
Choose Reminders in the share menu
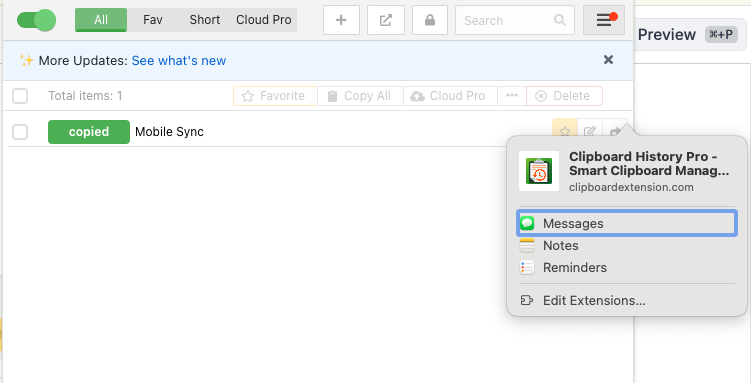click(x=627, y=268)
